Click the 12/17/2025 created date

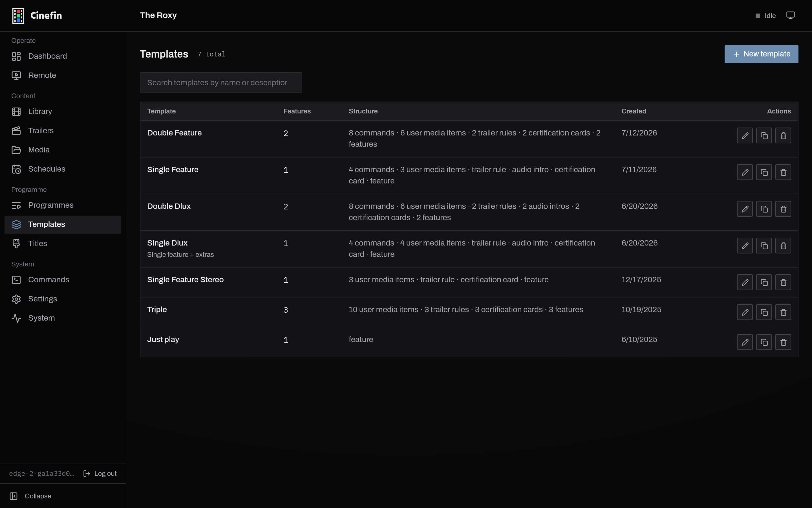641,279
